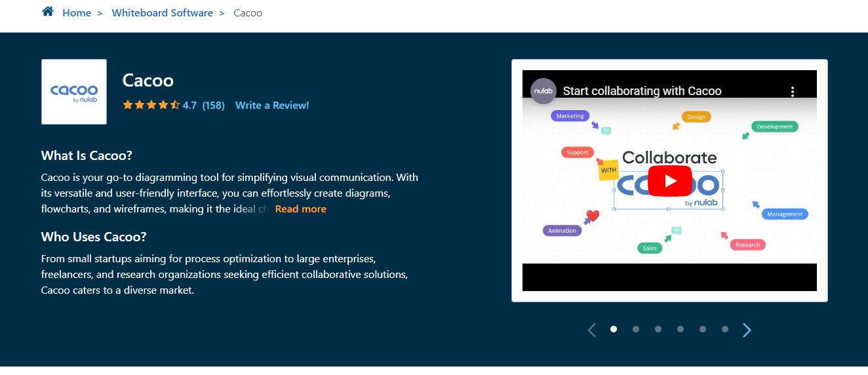Expand description with Read more
The image size is (868, 375).
301,209
